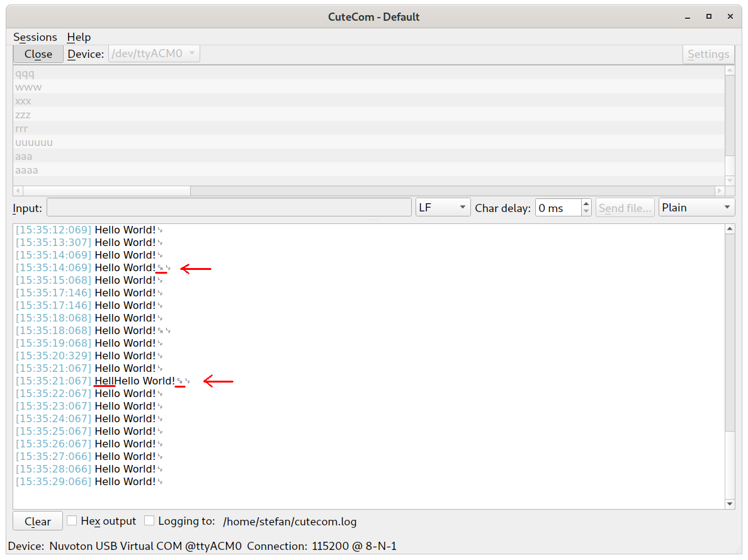
Task: Click the output line at 15:35:21:067 reading HellHello World!
Action: click(103, 381)
